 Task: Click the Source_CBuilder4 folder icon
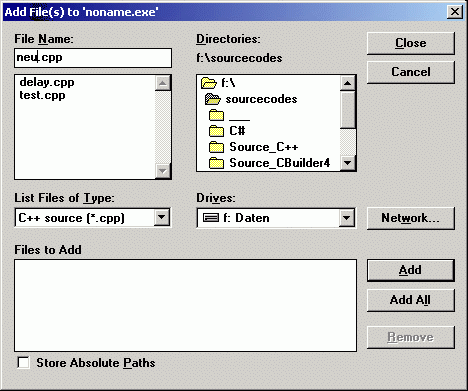pyautogui.click(x=216, y=163)
